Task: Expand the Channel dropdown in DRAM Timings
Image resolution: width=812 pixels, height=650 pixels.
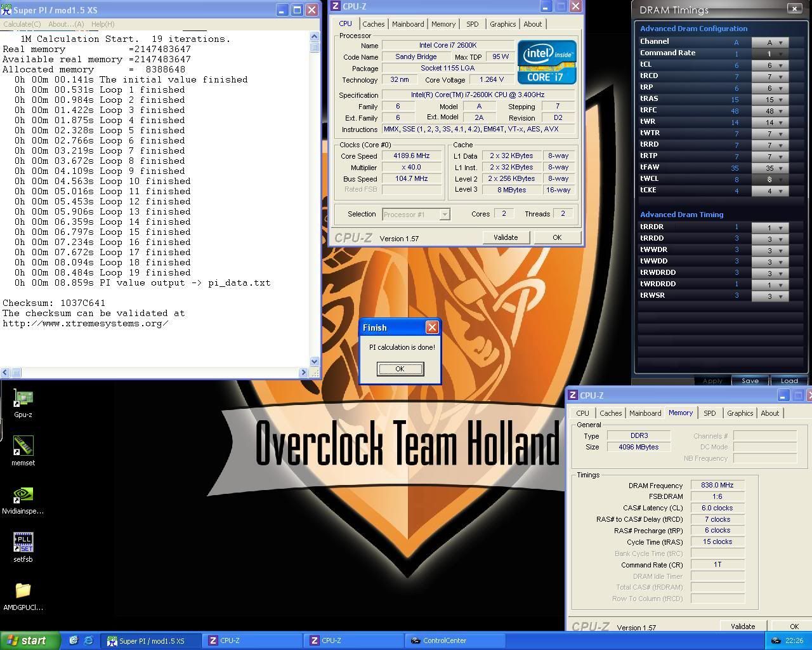Action: point(781,43)
